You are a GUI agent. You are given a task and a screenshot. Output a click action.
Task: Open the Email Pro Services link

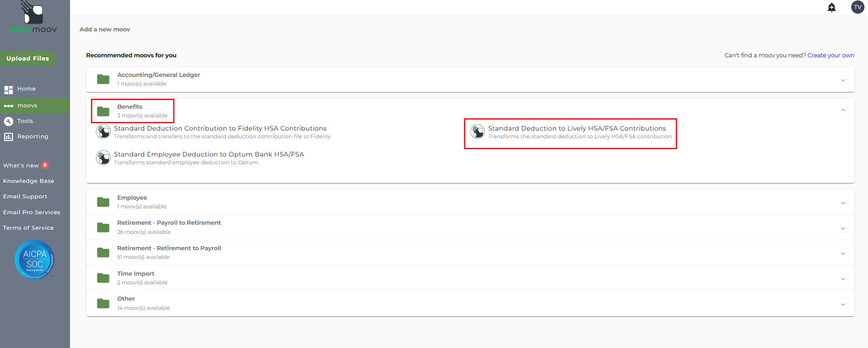[31, 212]
